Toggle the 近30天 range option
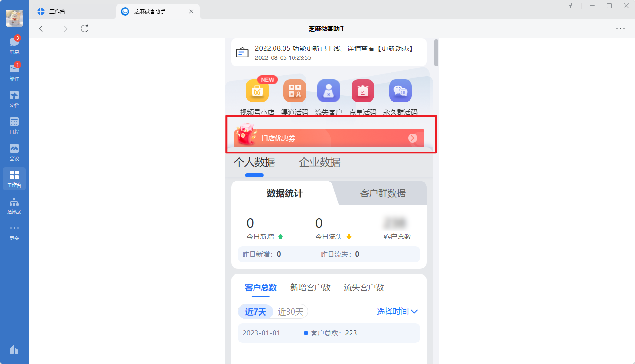The width and height of the screenshot is (635, 364). tap(291, 312)
